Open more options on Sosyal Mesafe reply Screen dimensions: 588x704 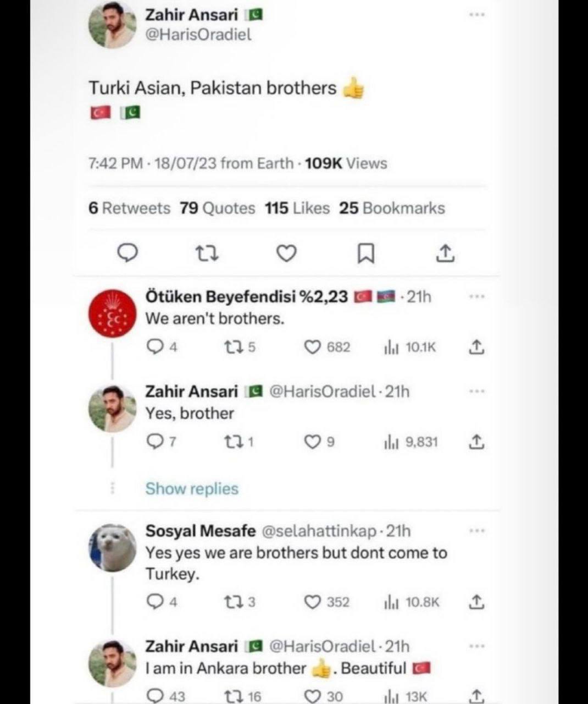pyautogui.click(x=477, y=531)
